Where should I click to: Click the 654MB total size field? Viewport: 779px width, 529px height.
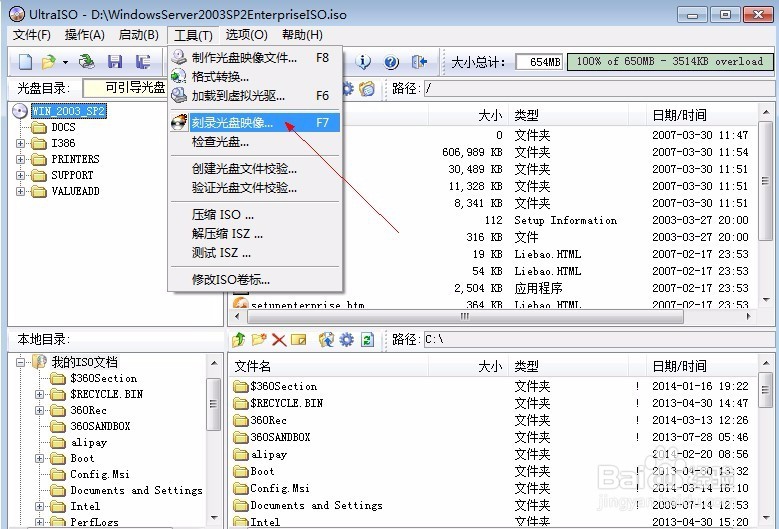539,62
